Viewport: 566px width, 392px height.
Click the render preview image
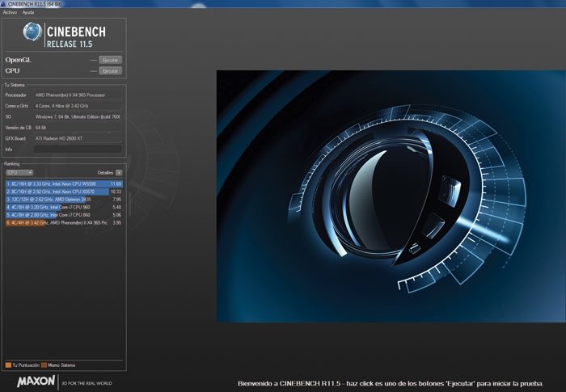coord(391,196)
